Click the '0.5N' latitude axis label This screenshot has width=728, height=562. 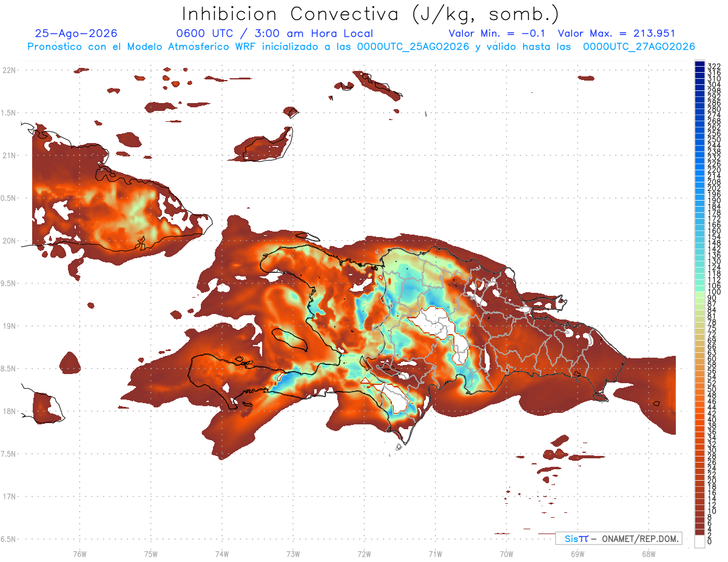tap(9, 198)
